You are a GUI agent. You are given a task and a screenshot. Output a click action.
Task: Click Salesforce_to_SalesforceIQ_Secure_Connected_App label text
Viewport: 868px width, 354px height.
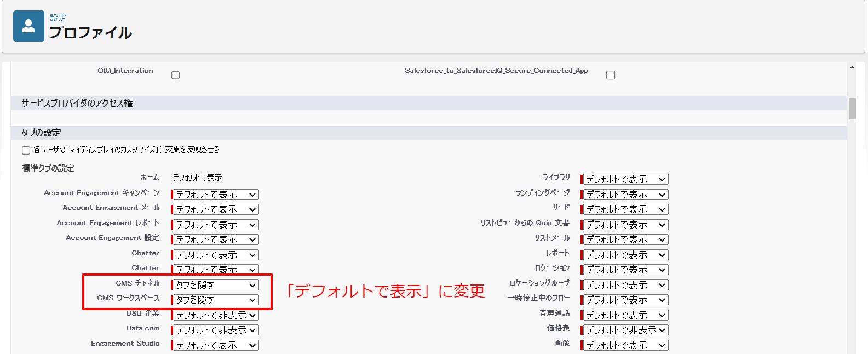coord(496,71)
